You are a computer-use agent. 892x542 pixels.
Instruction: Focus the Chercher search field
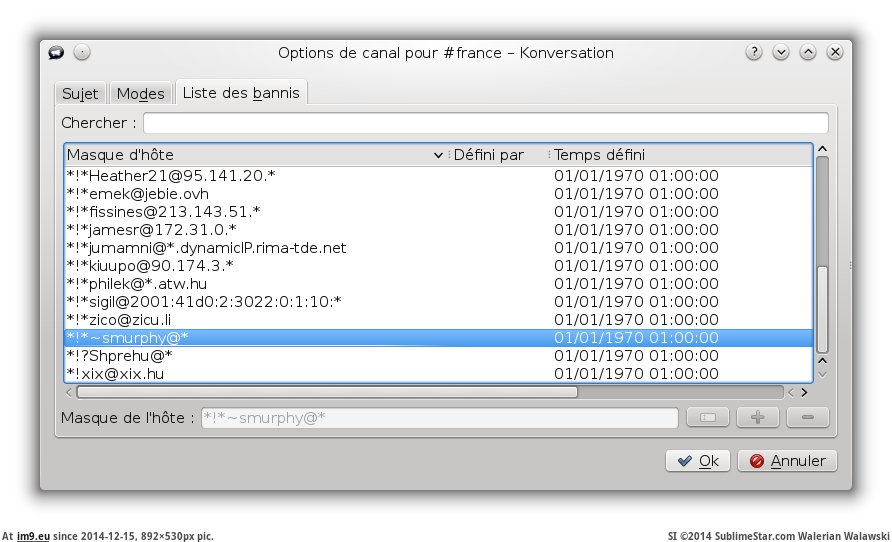point(485,123)
